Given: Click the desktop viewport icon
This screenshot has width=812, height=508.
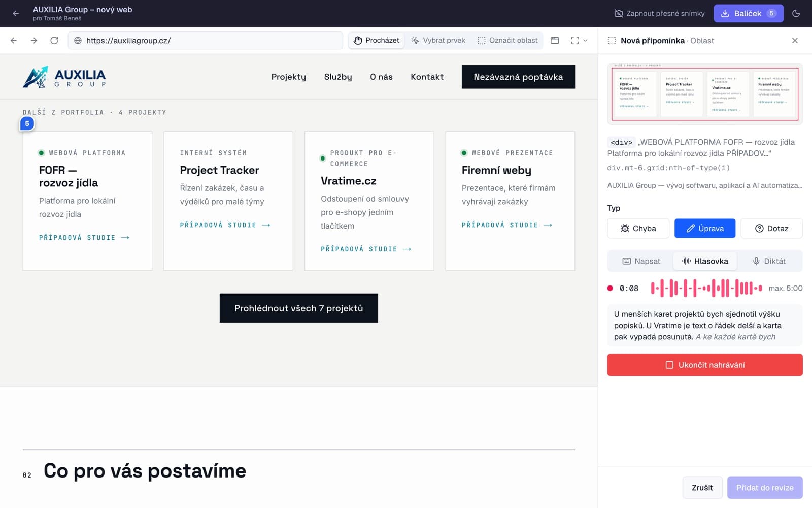Looking at the screenshot, I should click(555, 41).
